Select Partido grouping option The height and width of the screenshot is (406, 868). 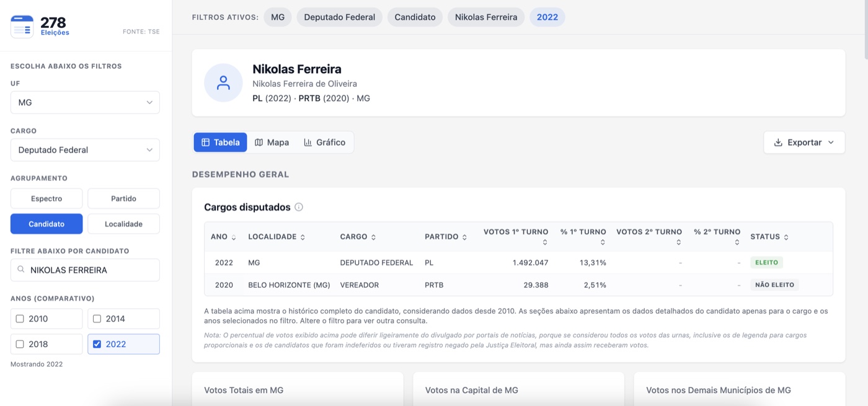123,198
